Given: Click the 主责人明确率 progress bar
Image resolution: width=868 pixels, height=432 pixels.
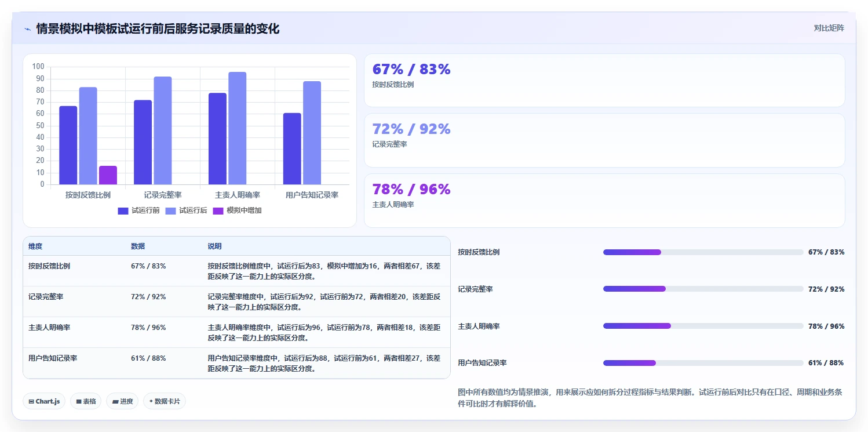Looking at the screenshot, I should pyautogui.click(x=703, y=326).
